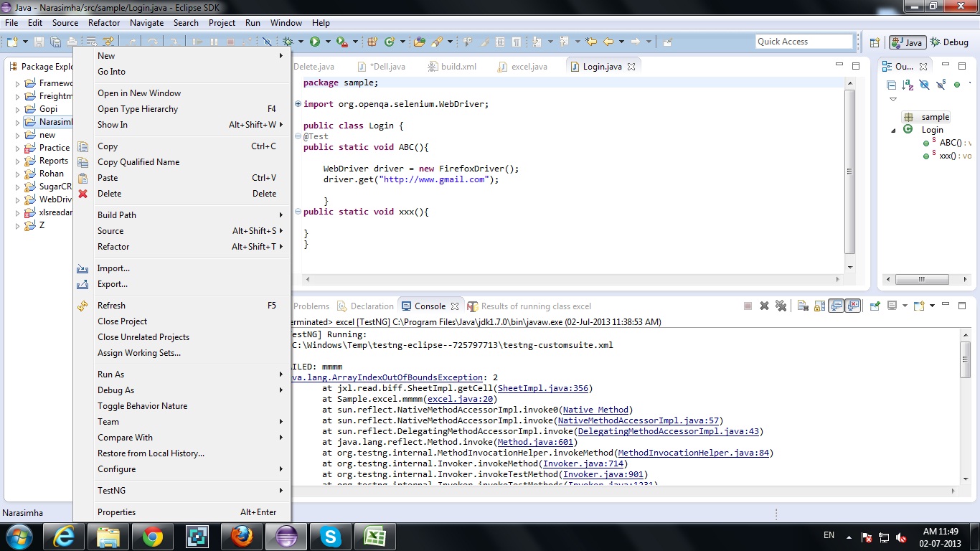
Task: Click the Open Type folder icon
Action: [420, 42]
